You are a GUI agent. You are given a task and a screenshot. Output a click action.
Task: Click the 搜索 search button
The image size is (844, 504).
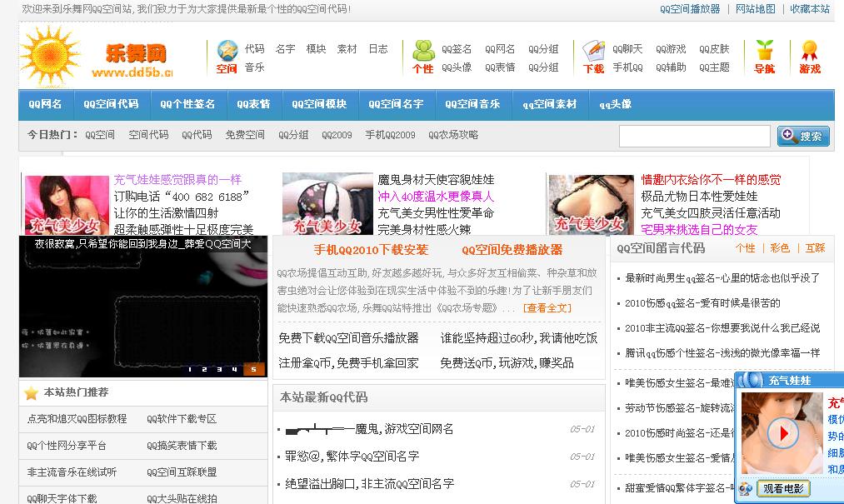click(x=803, y=137)
